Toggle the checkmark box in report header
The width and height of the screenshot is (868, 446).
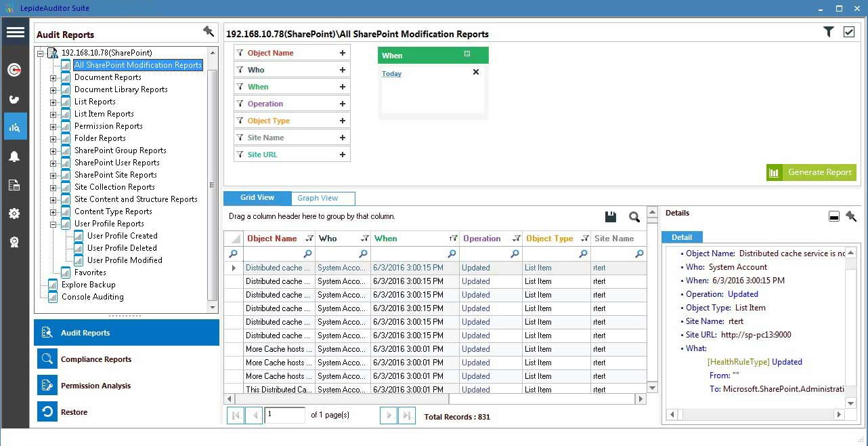[849, 32]
